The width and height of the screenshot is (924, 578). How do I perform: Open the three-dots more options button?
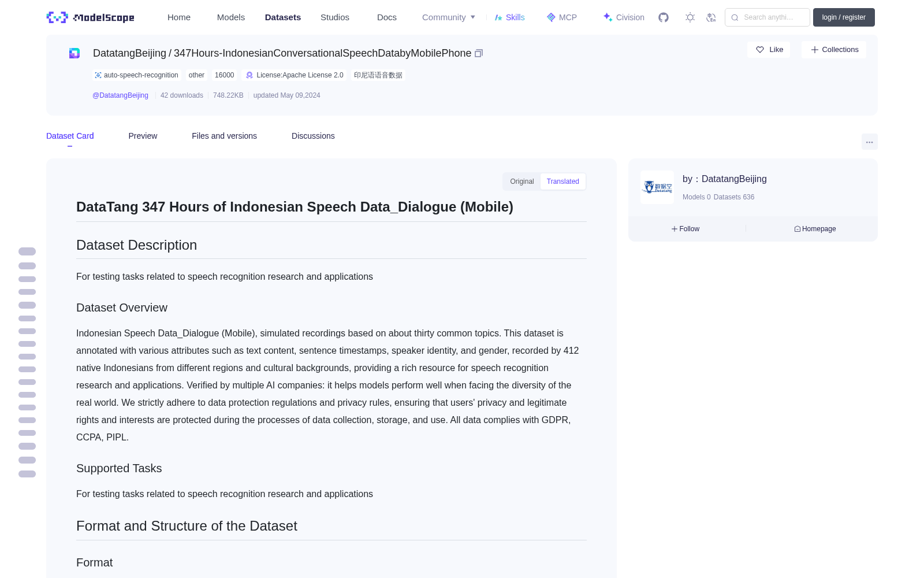pyautogui.click(x=870, y=142)
